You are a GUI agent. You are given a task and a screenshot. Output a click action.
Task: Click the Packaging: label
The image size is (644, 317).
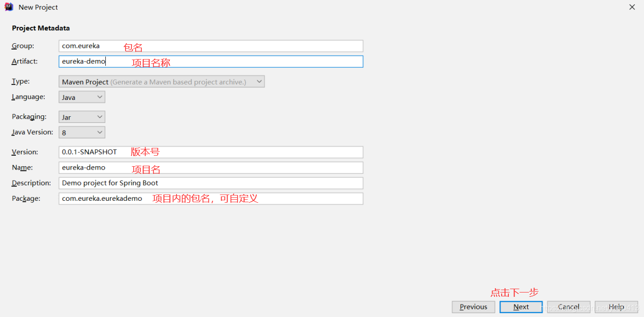[29, 117]
